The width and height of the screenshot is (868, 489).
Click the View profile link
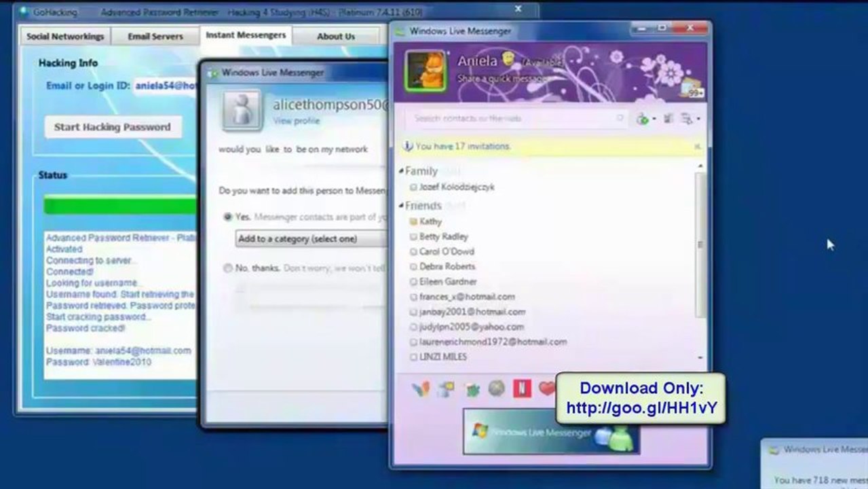(297, 121)
